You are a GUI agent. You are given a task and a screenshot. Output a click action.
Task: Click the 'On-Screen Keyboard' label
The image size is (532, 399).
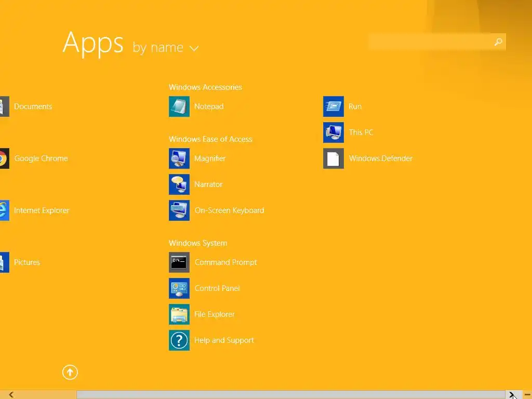click(x=229, y=210)
